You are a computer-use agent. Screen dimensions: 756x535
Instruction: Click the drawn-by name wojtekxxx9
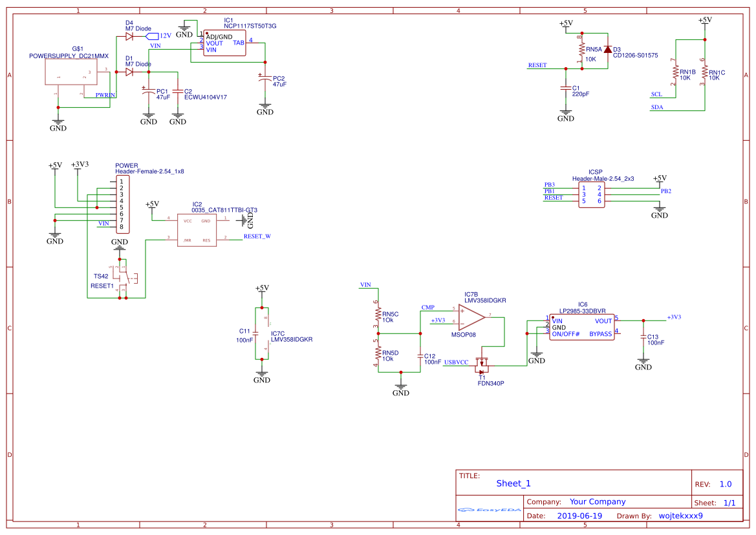click(x=681, y=516)
